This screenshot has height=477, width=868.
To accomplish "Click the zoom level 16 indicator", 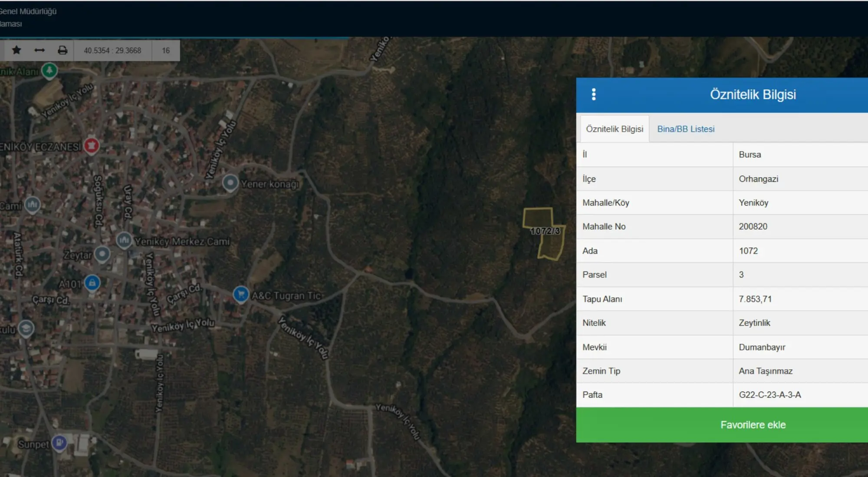I will click(166, 50).
